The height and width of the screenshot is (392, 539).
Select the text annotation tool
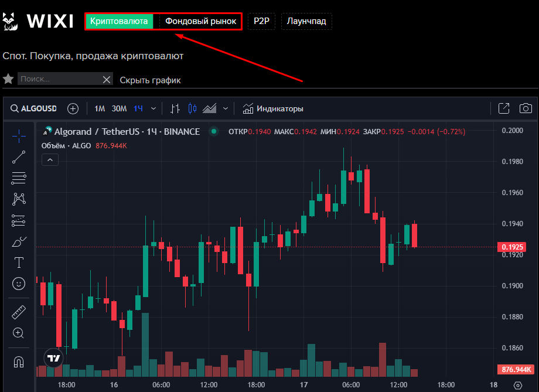point(19,263)
